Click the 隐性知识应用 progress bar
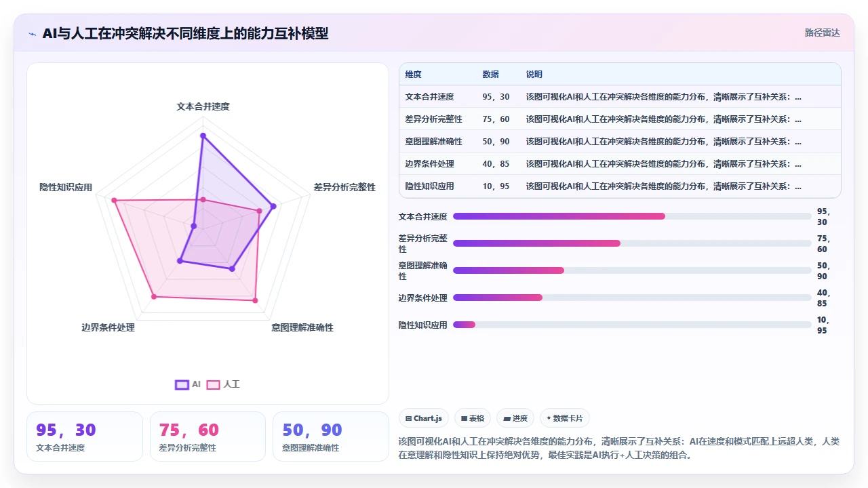This screenshot has width=868, height=488. tap(632, 325)
